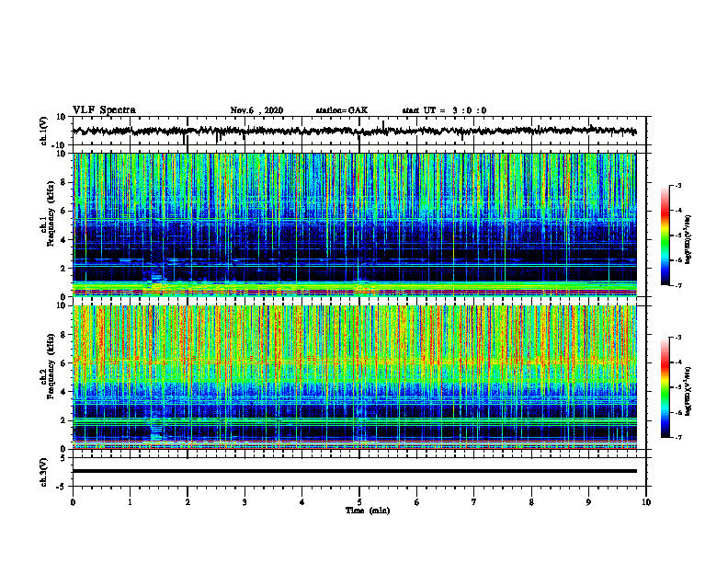Click time axis tick label "5"
Viewport: 728px width, 563px height.
359,502
